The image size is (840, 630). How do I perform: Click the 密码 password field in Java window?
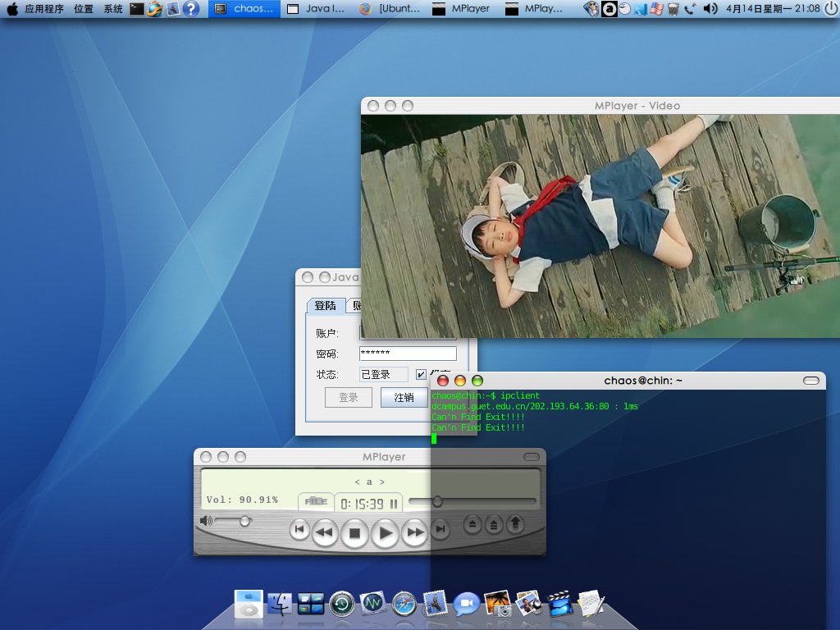click(408, 353)
